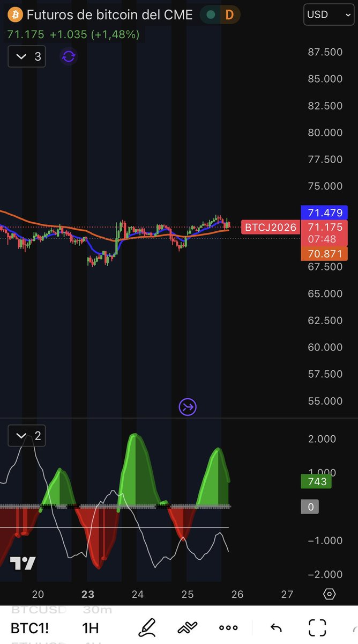Tap the 75.000 price scale value
Viewport: 358px width, 644px height.
tap(325, 186)
